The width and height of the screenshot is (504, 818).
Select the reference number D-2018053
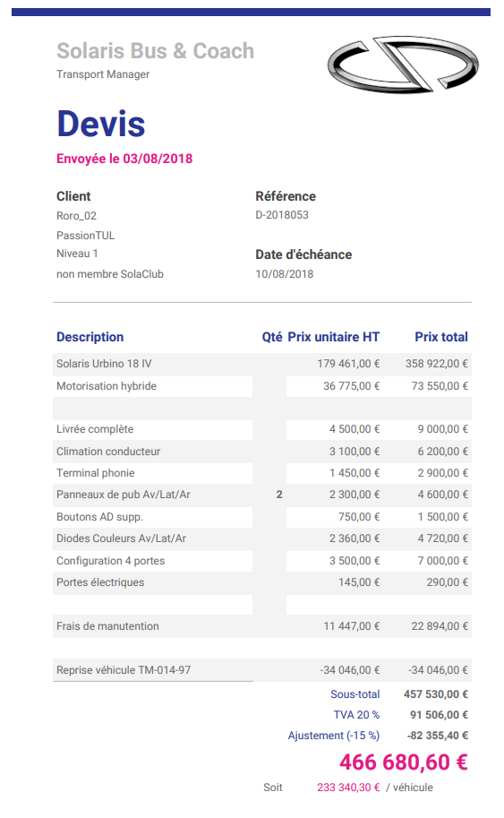(x=282, y=215)
